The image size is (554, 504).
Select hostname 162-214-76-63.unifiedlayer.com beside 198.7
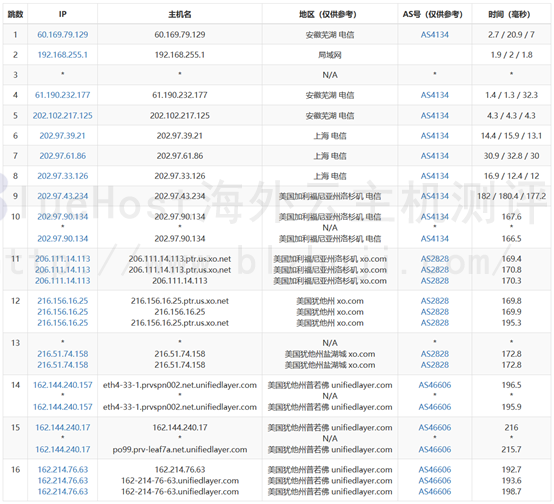179,491
